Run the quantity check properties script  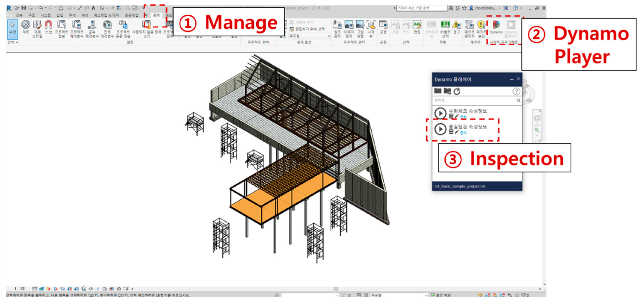point(440,113)
